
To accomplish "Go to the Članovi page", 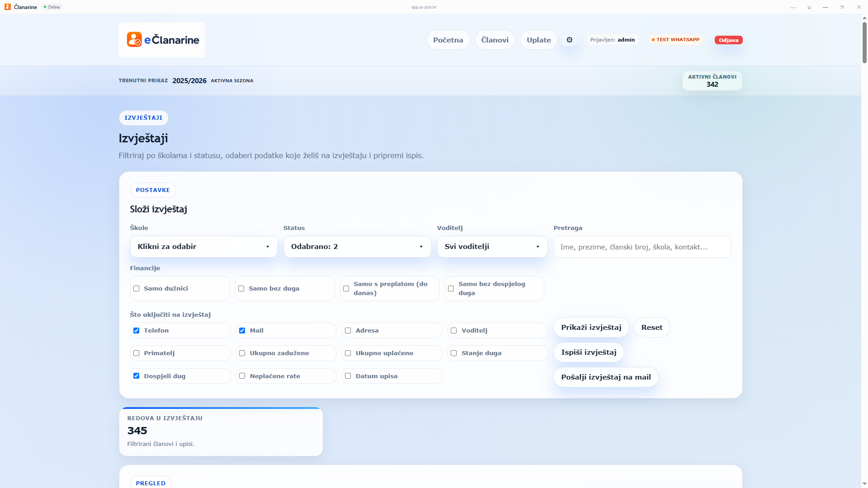I will pos(495,40).
